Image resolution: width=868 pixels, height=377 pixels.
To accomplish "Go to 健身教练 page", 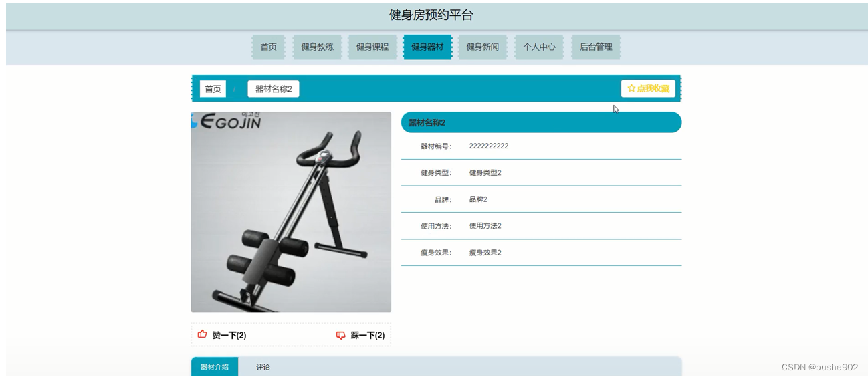I will 318,47.
